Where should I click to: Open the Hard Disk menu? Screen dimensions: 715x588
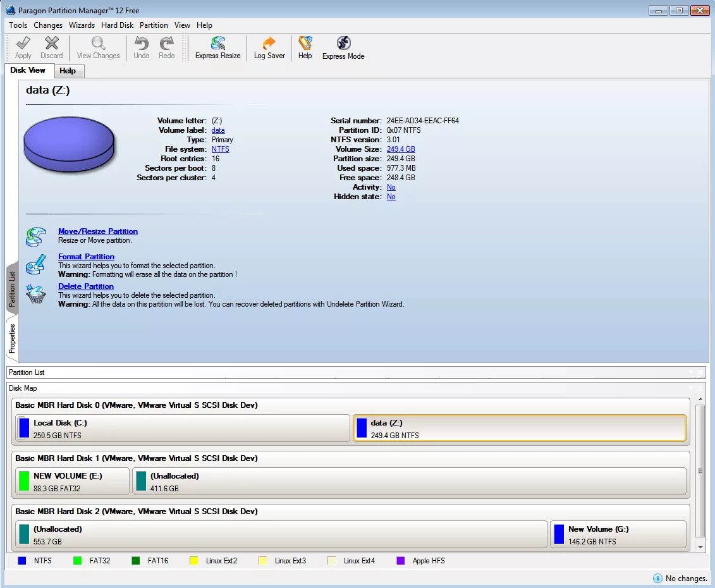point(117,25)
